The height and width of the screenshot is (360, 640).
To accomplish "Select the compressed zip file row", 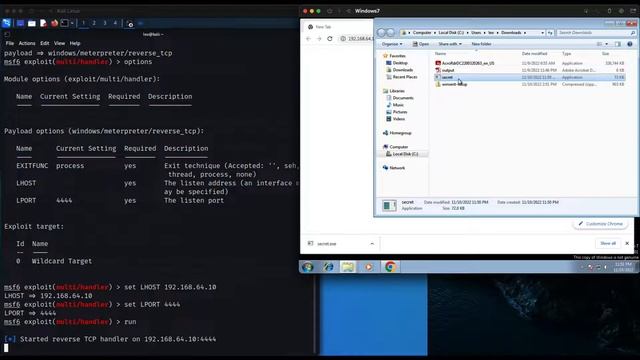I will pos(529,84).
